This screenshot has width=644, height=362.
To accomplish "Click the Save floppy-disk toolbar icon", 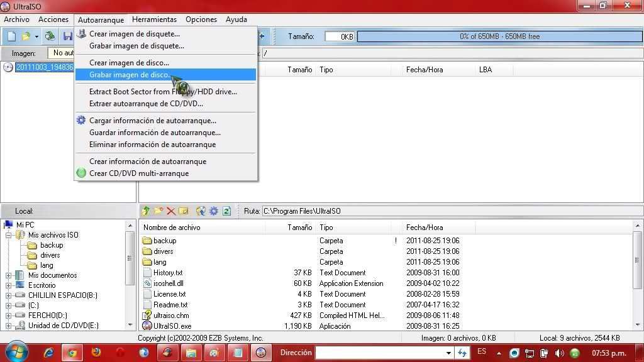I will point(68,36).
